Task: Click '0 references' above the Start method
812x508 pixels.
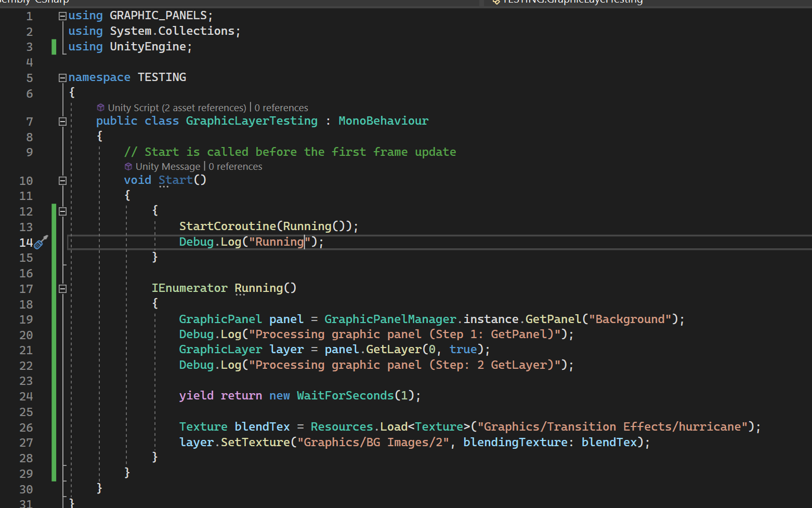Action: [x=235, y=167]
